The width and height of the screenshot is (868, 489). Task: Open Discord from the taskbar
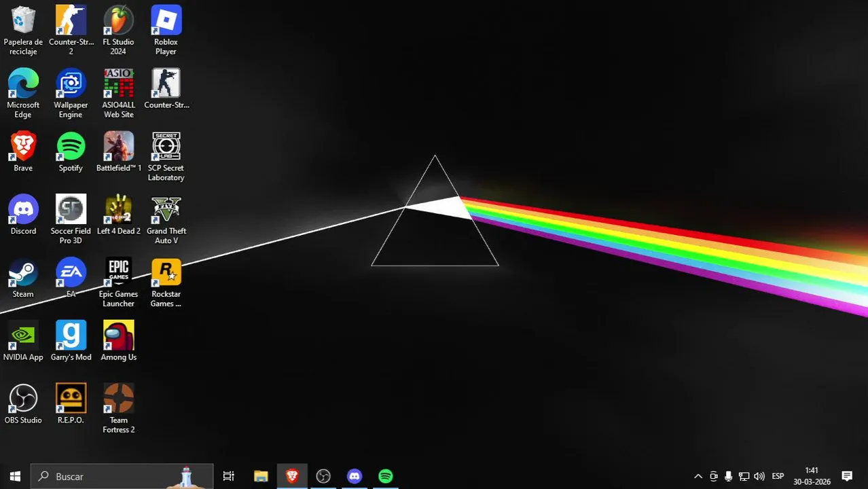355,476
